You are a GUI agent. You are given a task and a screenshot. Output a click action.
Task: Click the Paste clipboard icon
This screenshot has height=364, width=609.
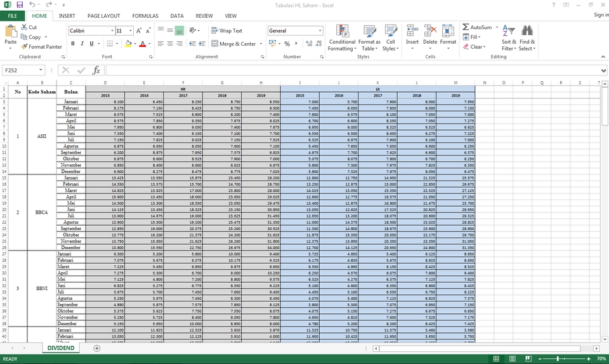point(11,32)
